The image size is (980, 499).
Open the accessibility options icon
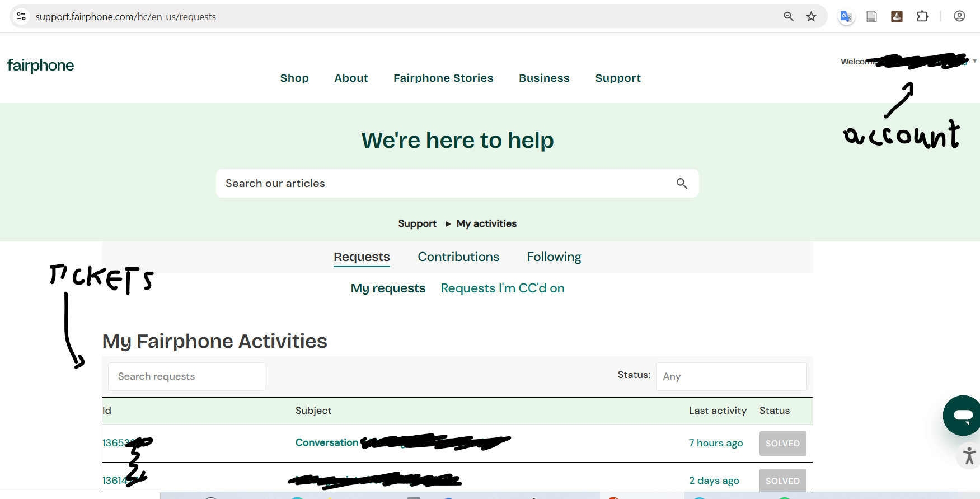coord(969,455)
